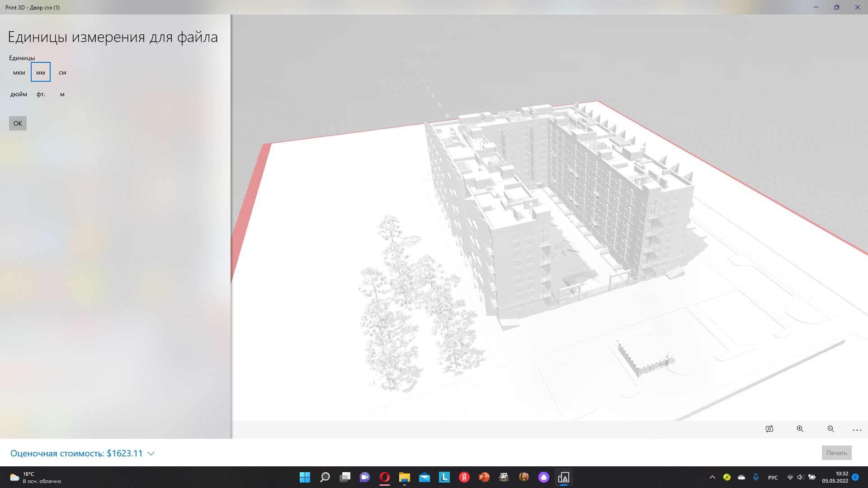Open PowerPoint from the taskbar

[x=484, y=477]
